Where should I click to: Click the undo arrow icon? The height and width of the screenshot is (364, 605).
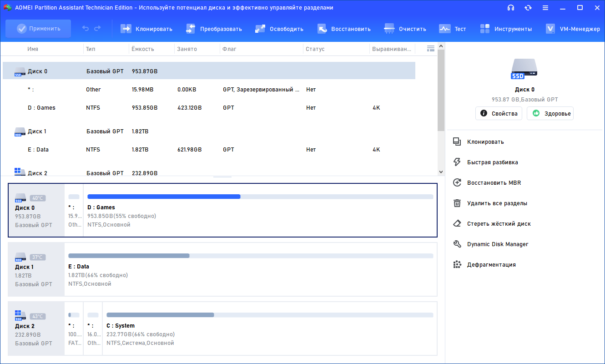tap(86, 29)
